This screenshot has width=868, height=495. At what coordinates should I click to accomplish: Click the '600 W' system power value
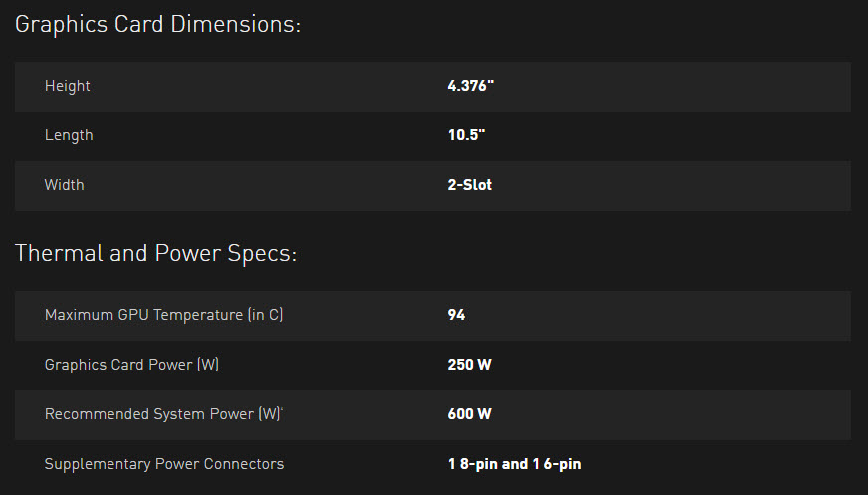(x=470, y=414)
